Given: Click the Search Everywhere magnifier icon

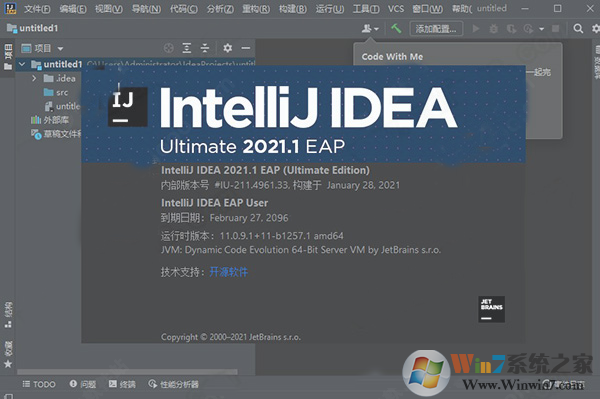Looking at the screenshot, I should [578, 29].
